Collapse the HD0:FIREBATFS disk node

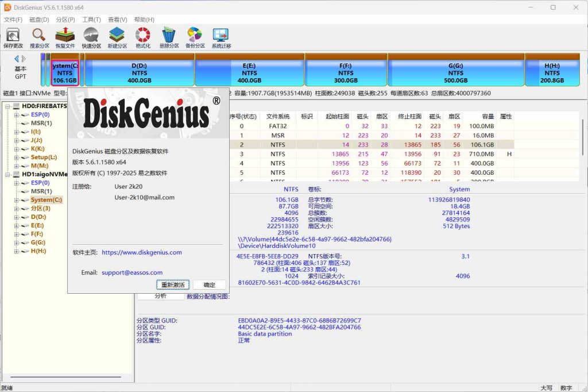tap(7, 106)
